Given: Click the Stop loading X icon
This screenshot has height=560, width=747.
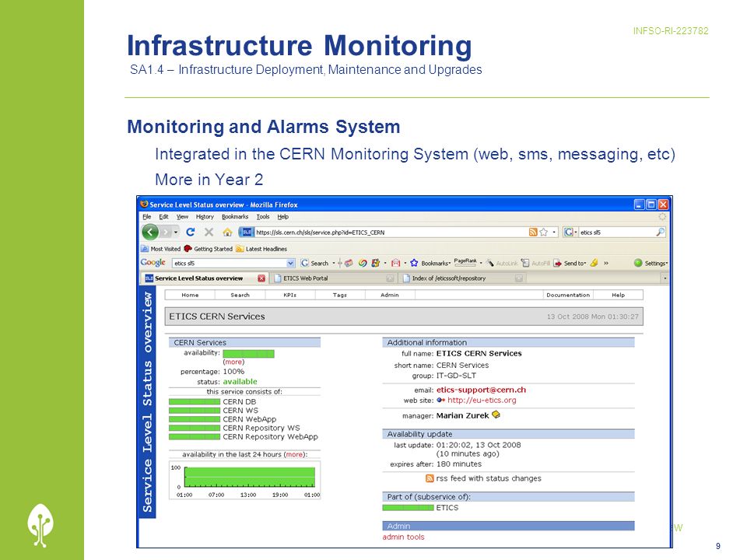Looking at the screenshot, I should [209, 232].
